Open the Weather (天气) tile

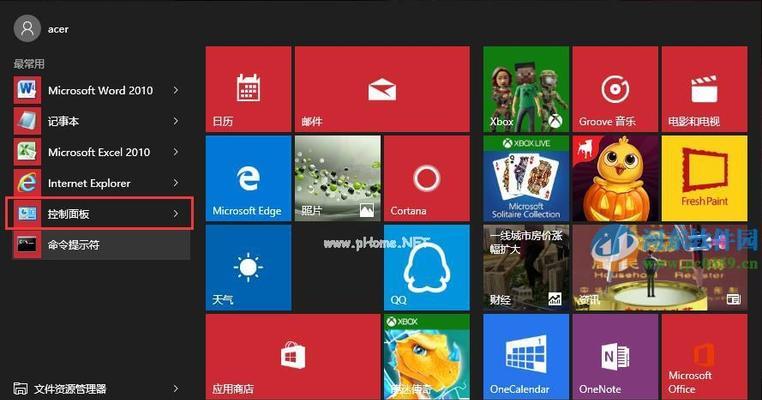pyautogui.click(x=248, y=267)
